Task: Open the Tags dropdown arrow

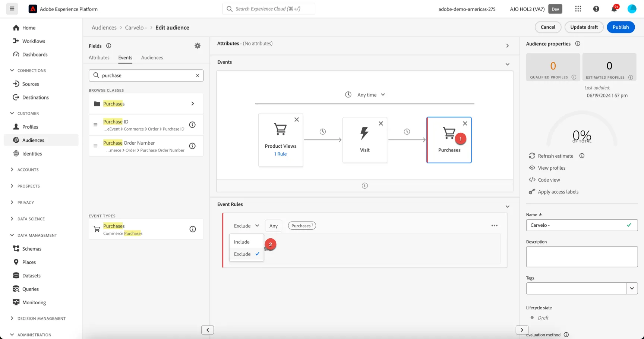Action: (x=632, y=288)
